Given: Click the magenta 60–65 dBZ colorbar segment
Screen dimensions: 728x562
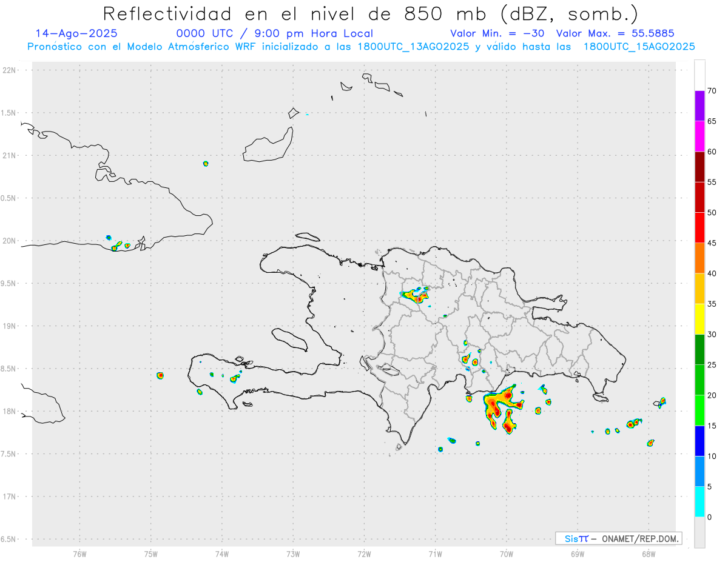Looking at the screenshot, I should [699, 136].
